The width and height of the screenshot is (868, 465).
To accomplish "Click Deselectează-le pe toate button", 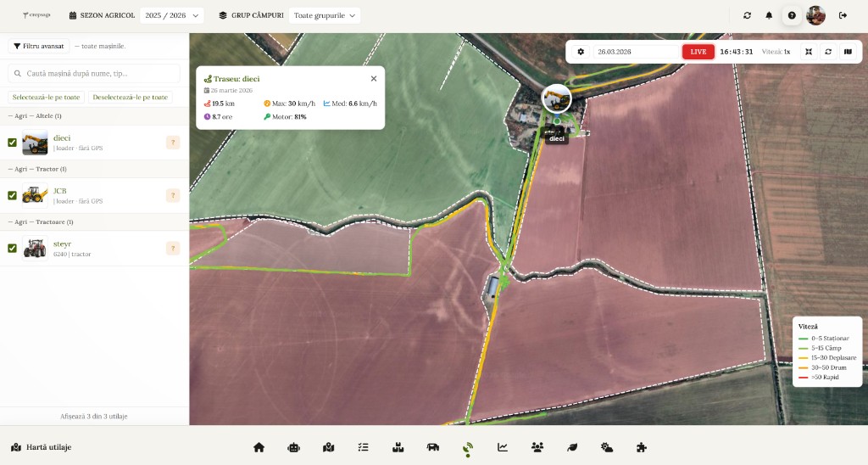I will click(130, 97).
